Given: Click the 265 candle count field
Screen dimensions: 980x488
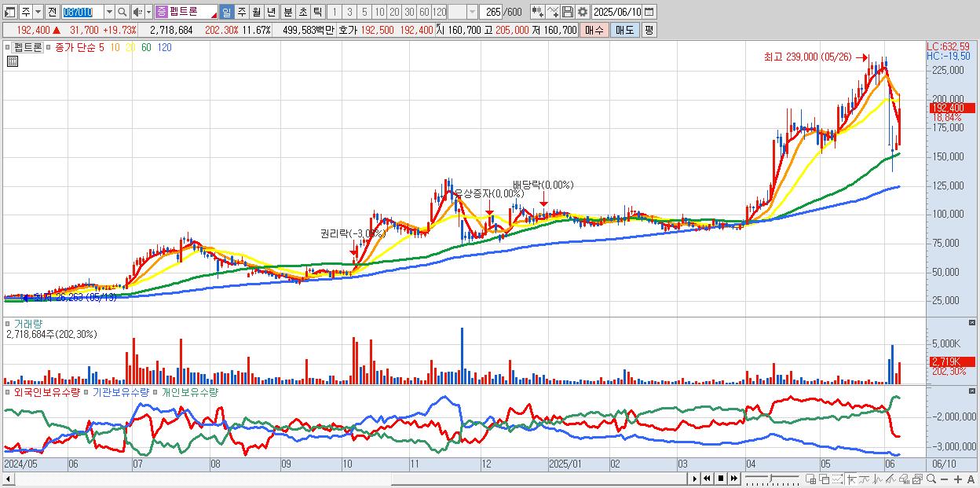Looking at the screenshot, I should pyautogui.click(x=491, y=12).
